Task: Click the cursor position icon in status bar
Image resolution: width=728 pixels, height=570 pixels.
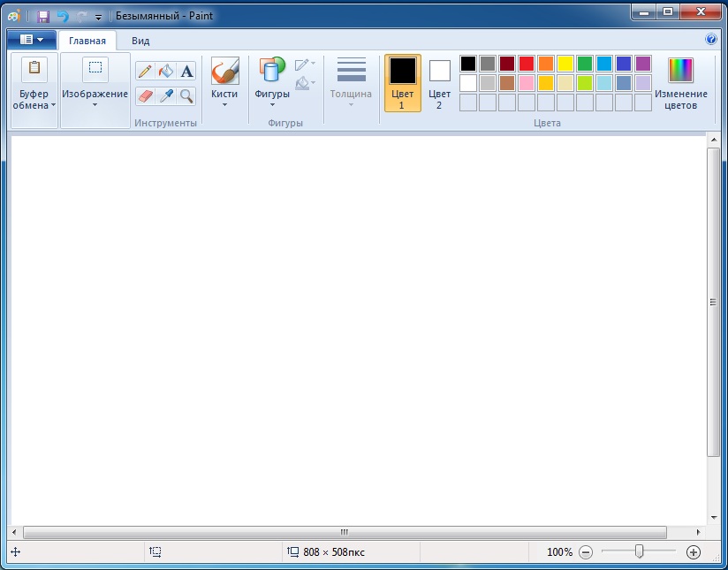Action: click(x=15, y=551)
